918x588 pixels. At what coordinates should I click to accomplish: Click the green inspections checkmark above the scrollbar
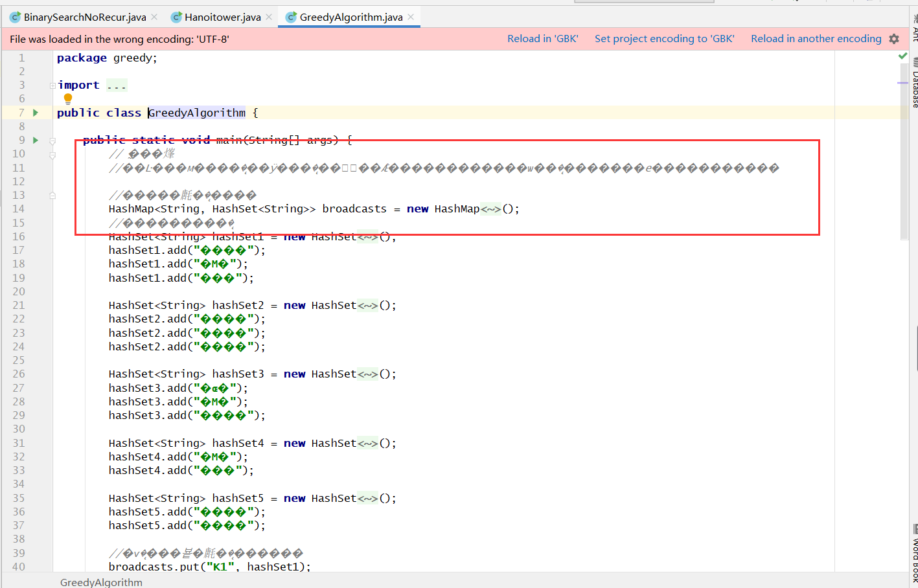[x=902, y=56]
